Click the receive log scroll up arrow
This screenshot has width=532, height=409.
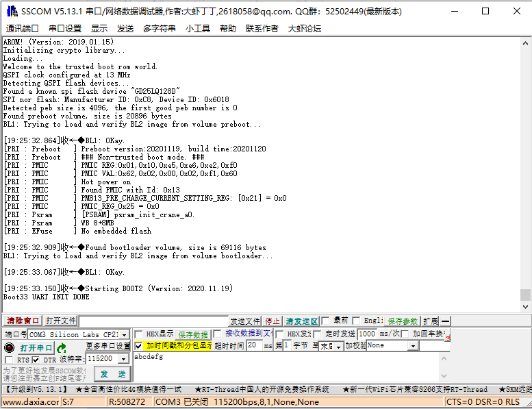pyautogui.click(x=525, y=43)
